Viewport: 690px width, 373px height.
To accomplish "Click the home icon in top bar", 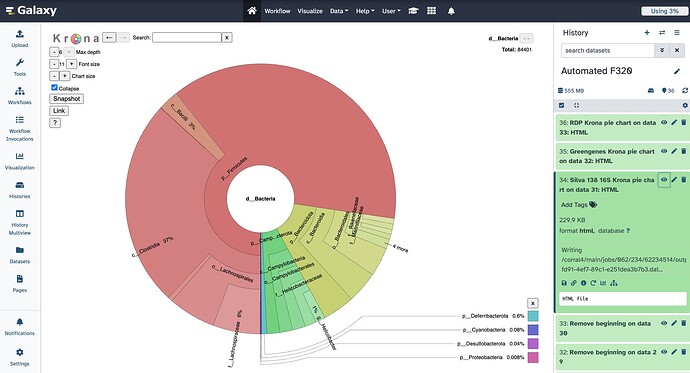I will 252,11.
